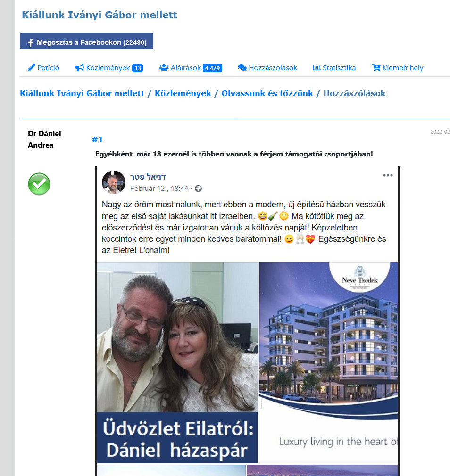Click the globe privacy icon next to post date
This screenshot has width=450, height=476.
pos(199,189)
